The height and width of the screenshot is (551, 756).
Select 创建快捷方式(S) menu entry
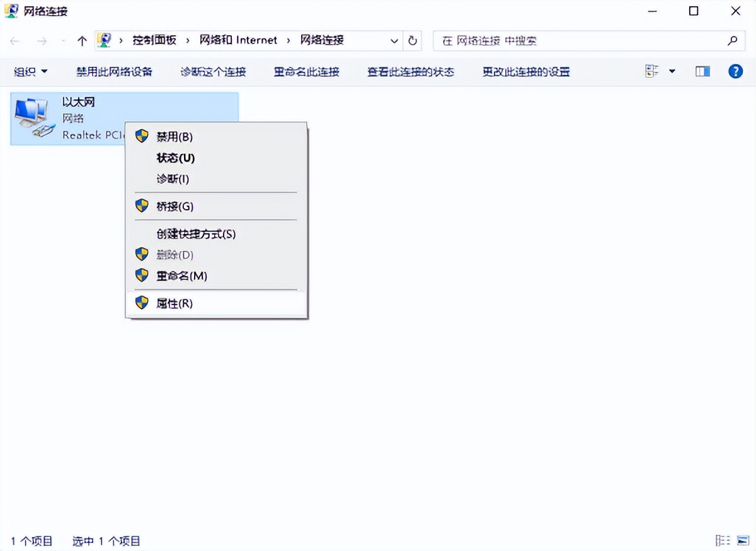click(217, 234)
